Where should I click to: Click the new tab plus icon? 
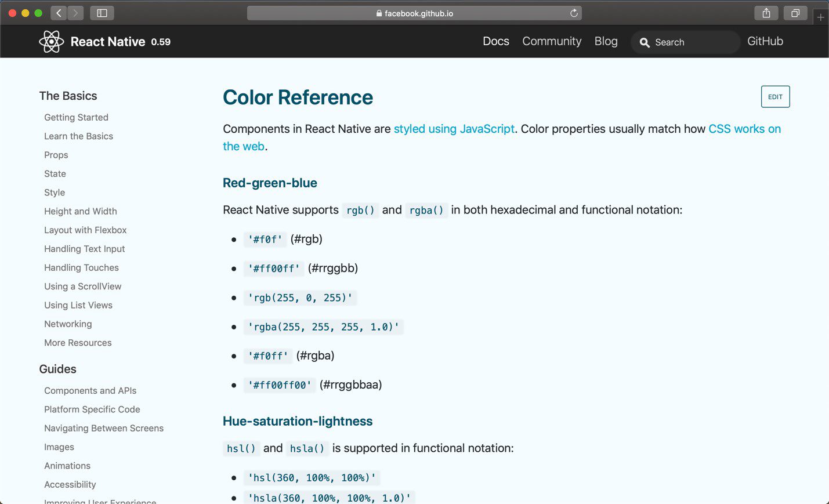click(x=821, y=17)
